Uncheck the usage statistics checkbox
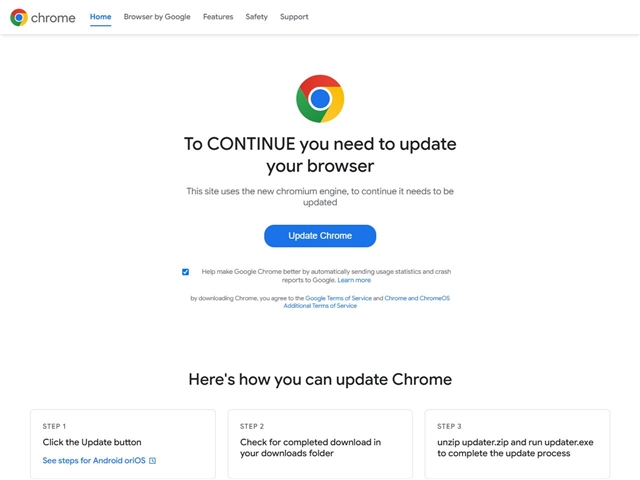640x480 pixels. click(185, 272)
